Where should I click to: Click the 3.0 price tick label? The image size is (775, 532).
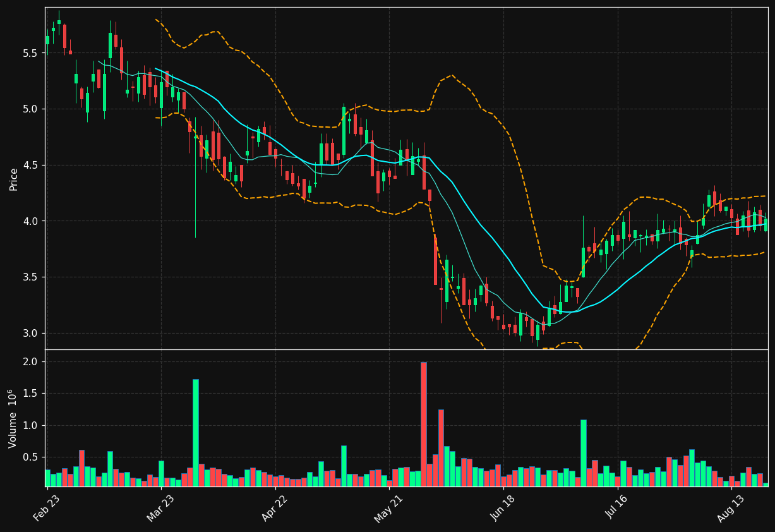click(31, 333)
